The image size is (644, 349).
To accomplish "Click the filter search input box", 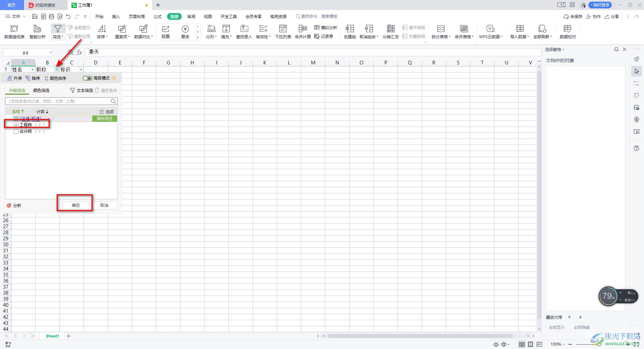I will [61, 101].
